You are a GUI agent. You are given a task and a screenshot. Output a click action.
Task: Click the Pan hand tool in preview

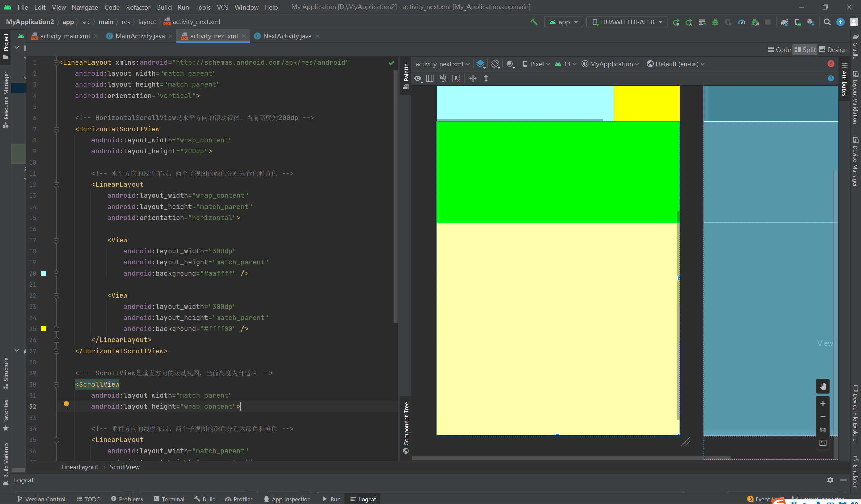823,386
